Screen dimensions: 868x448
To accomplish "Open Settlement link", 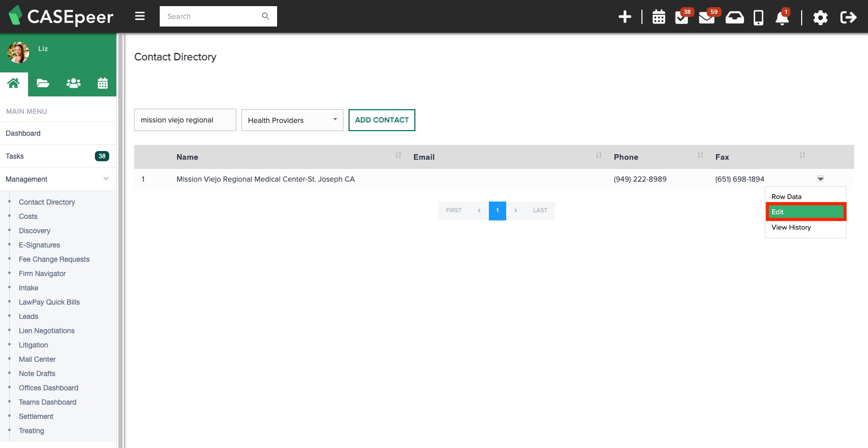I will (x=36, y=416).
